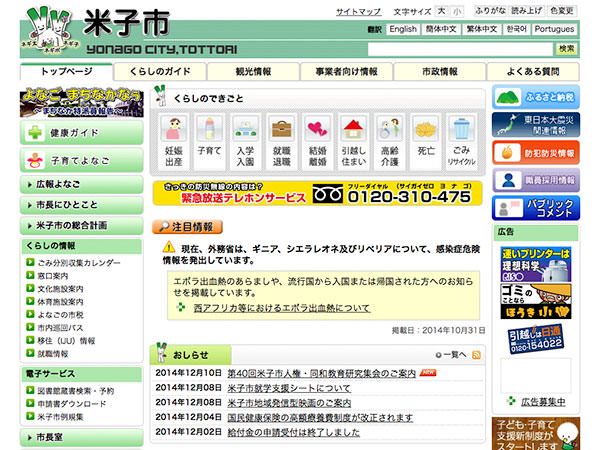Open the RSS feed icon in おしらせ
This screenshot has width=600, height=450.
point(476,354)
